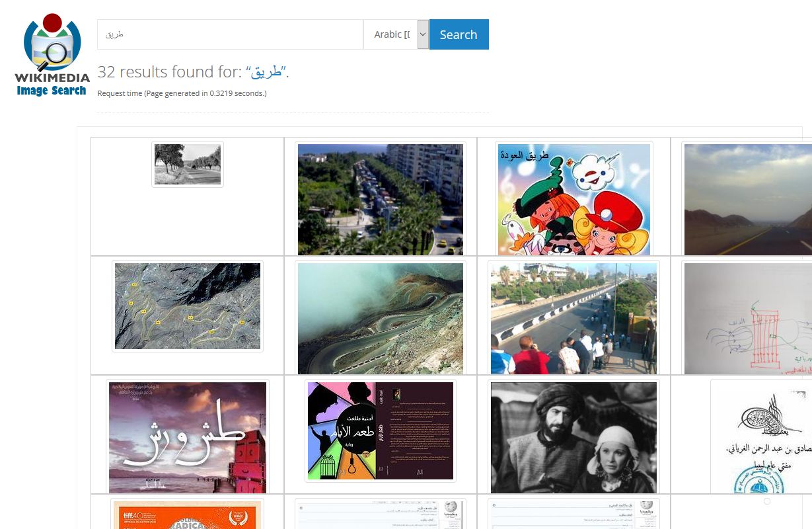Open the Wikipedia screenshot thumbnail in second column
This screenshot has width=812, height=529.
tap(381, 514)
